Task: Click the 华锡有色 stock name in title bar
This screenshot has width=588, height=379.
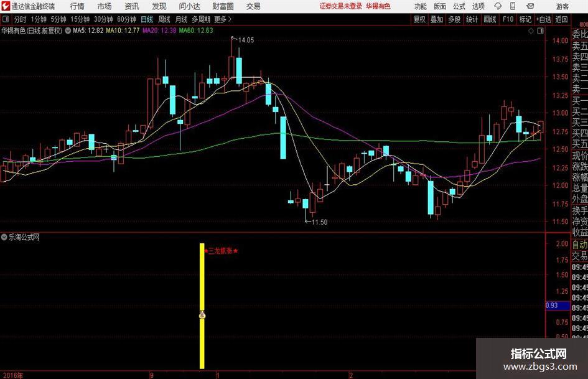Action: click(378, 6)
